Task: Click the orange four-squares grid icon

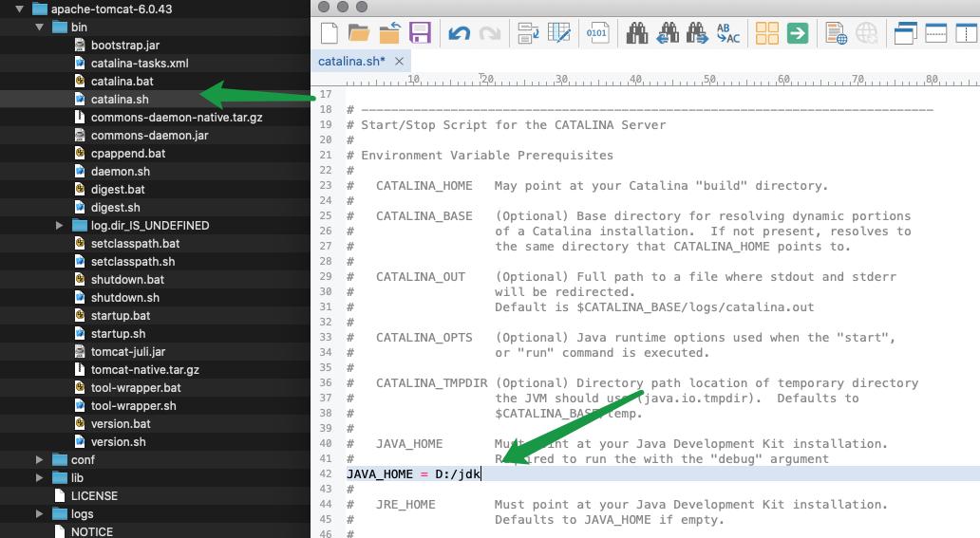Action: click(767, 33)
